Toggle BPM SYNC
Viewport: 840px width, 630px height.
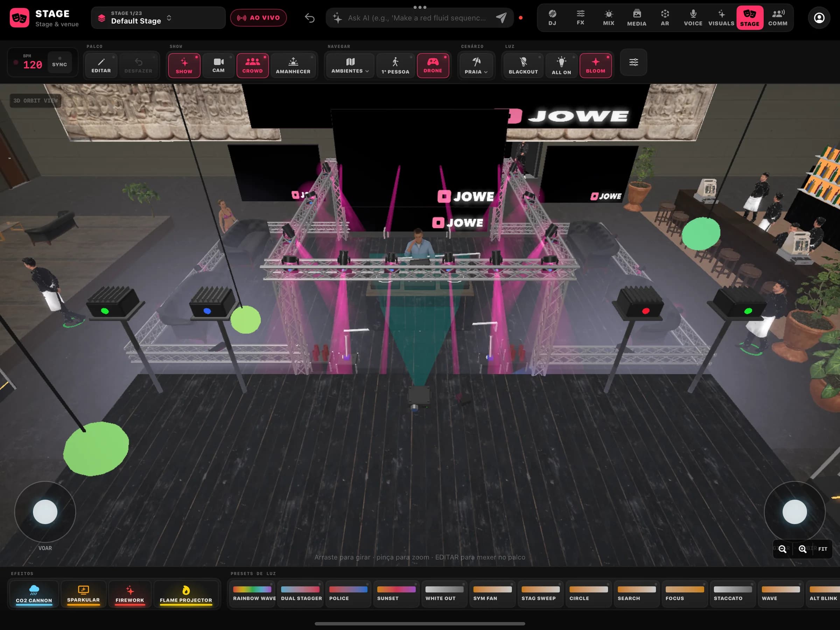(59, 63)
